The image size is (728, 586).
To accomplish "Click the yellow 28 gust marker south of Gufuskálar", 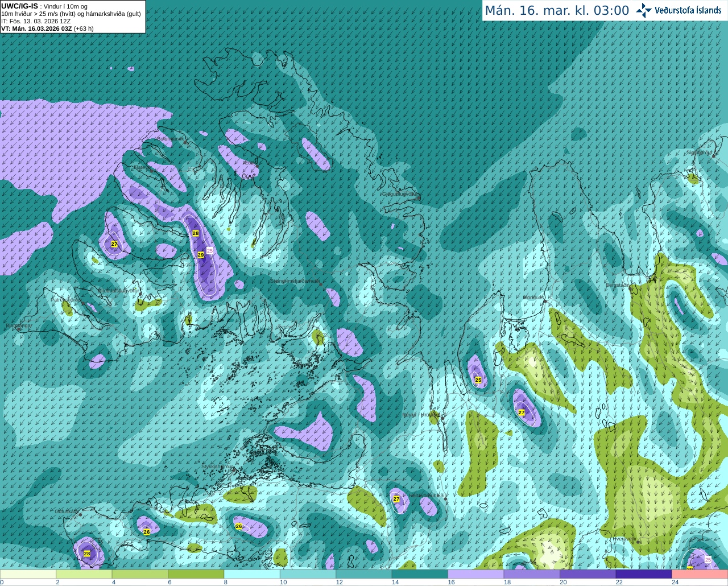I will pos(87,553).
